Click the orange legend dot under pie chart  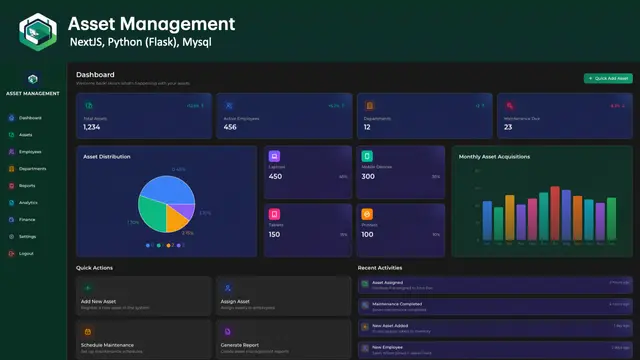168,245
